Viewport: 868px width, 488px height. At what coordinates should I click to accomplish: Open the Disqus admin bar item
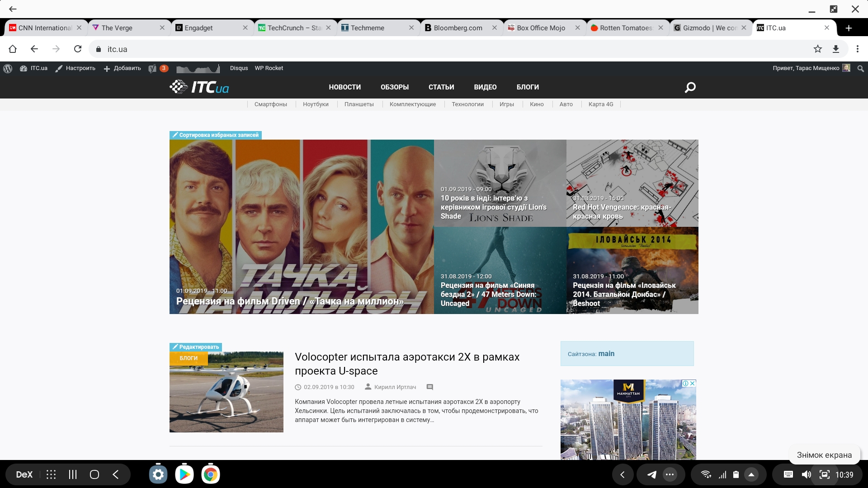[x=239, y=68]
